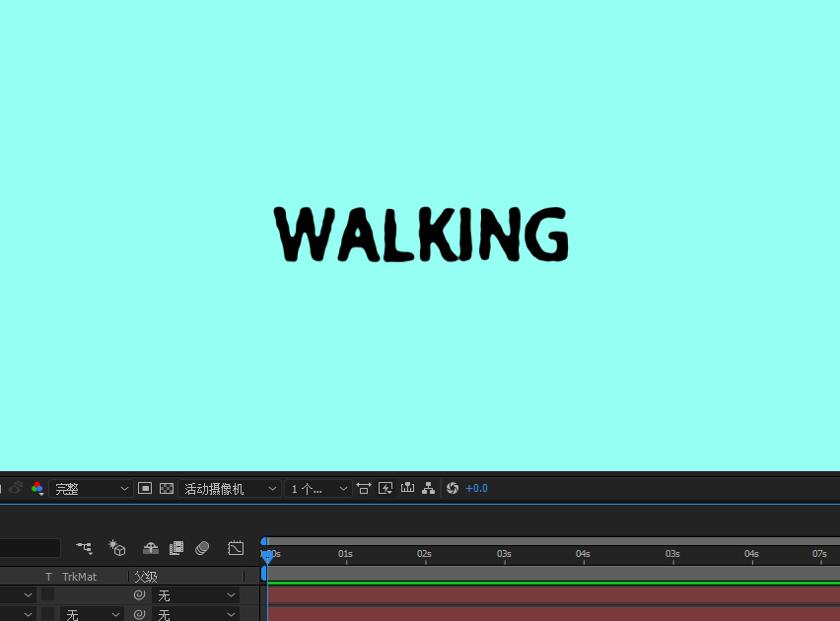Open the composition flowchart icon
The width and height of the screenshot is (840, 621).
tap(429, 488)
